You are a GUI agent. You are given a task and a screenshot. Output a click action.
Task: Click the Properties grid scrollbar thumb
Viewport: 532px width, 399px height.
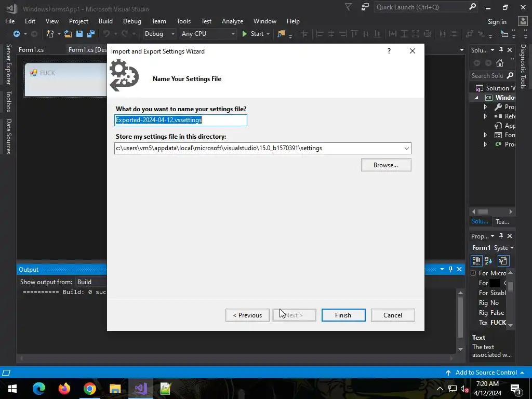click(510, 287)
